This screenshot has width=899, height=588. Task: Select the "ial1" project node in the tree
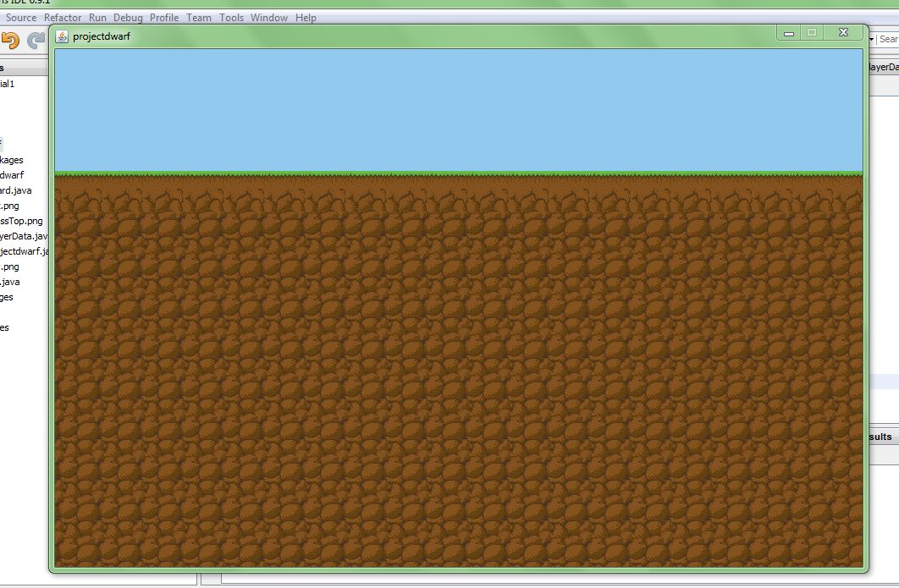click(x=8, y=84)
